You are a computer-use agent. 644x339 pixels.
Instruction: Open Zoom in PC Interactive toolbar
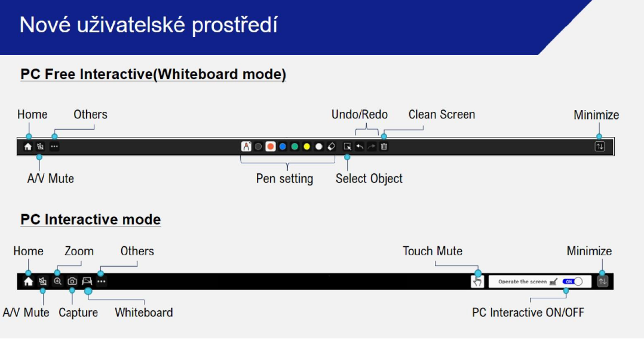(57, 282)
